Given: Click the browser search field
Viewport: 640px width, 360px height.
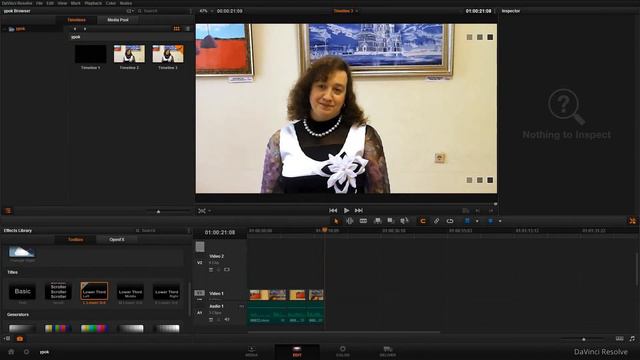Looking at the screenshot, I should 162,11.
